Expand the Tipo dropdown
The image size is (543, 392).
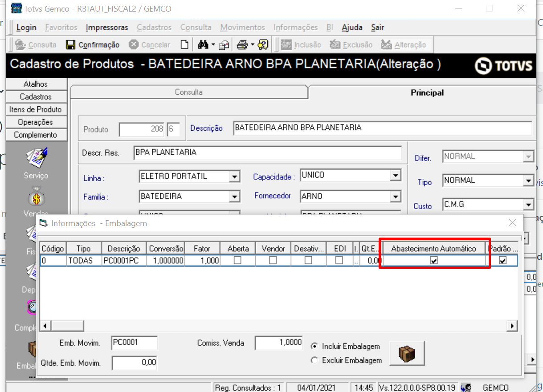point(528,181)
